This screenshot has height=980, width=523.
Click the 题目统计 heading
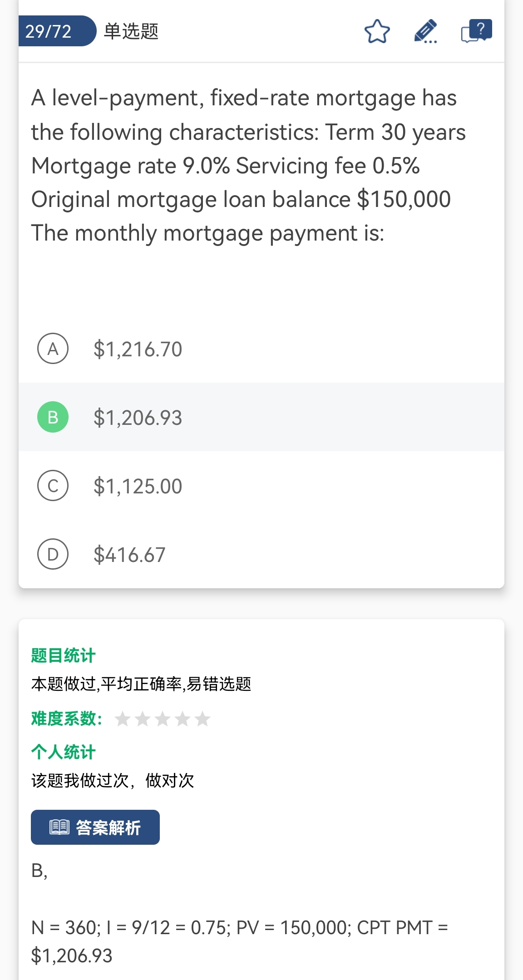[63, 655]
